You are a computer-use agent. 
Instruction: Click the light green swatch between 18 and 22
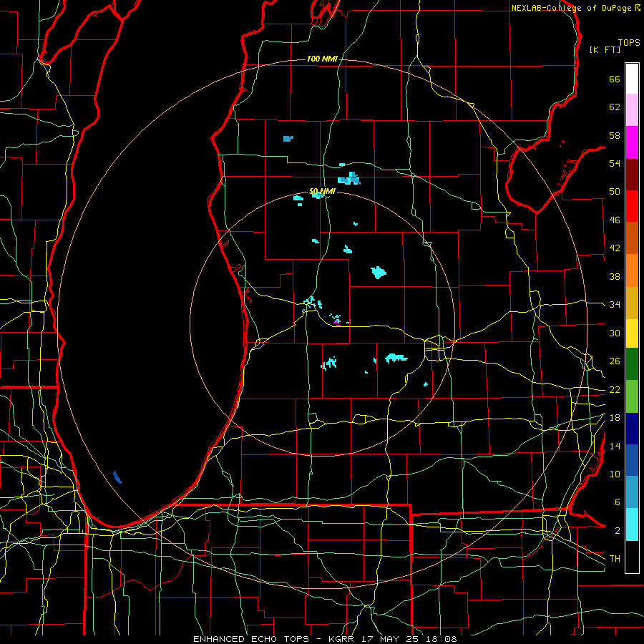click(632, 396)
